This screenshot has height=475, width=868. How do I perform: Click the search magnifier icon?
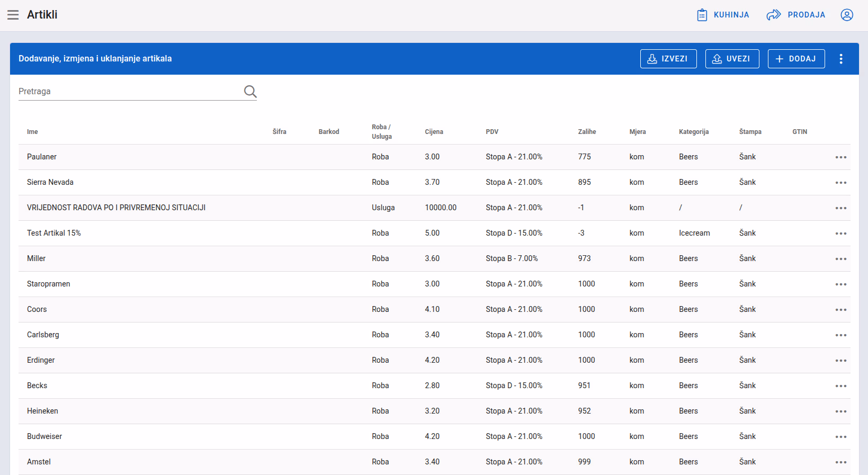click(x=250, y=92)
